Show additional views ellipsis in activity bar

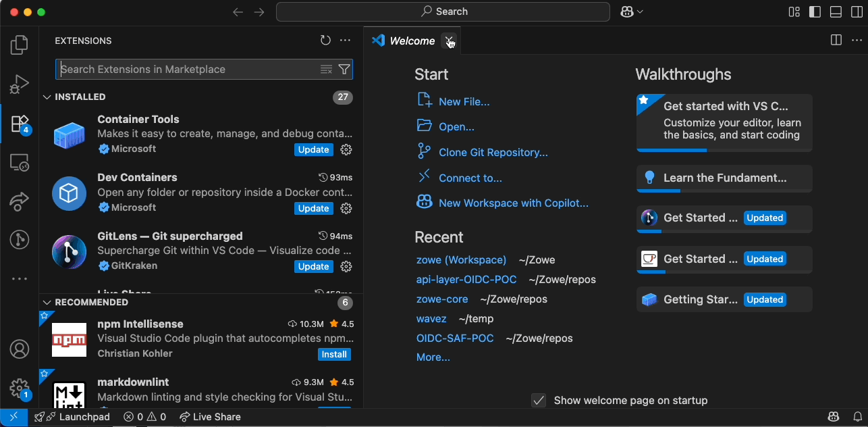[x=19, y=278]
